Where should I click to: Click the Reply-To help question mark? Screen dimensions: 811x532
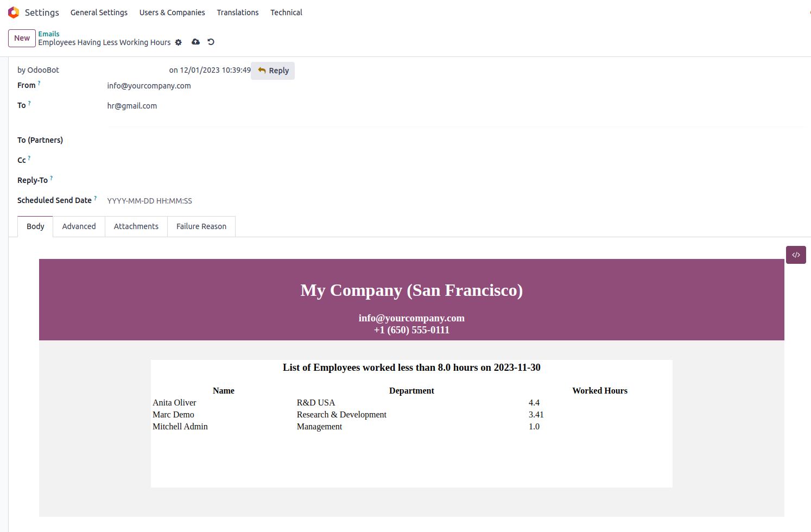click(x=52, y=178)
